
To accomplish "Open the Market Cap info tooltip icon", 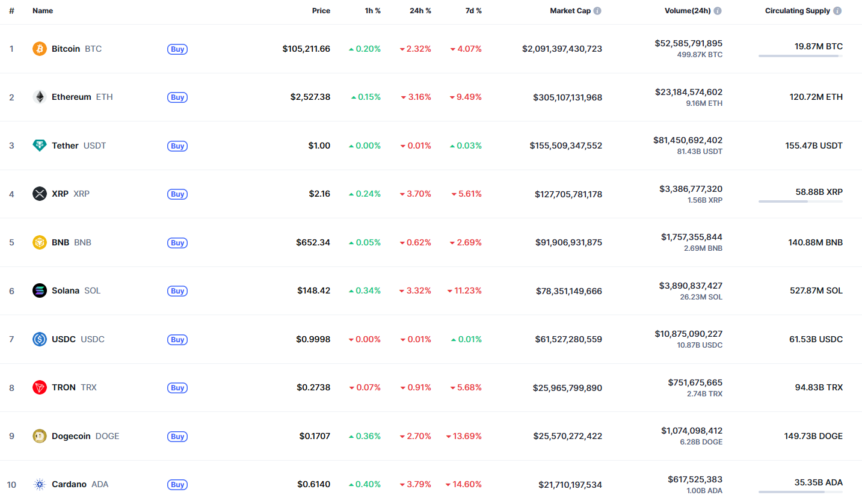I will click(x=597, y=11).
